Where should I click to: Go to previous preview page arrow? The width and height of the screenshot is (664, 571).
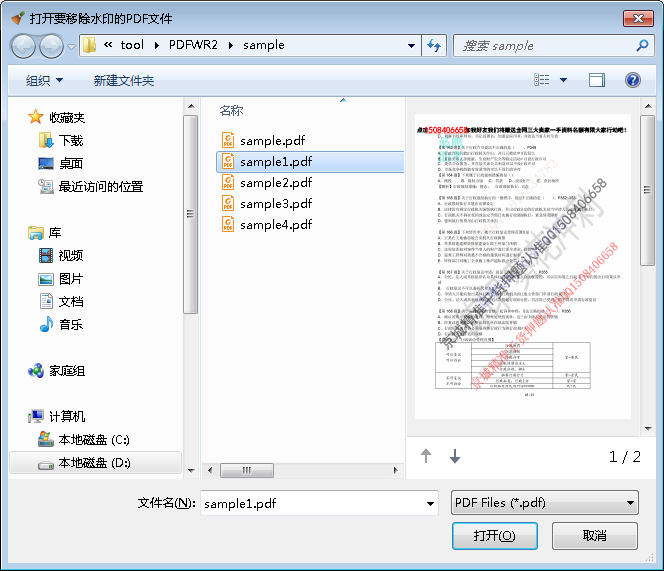426,456
